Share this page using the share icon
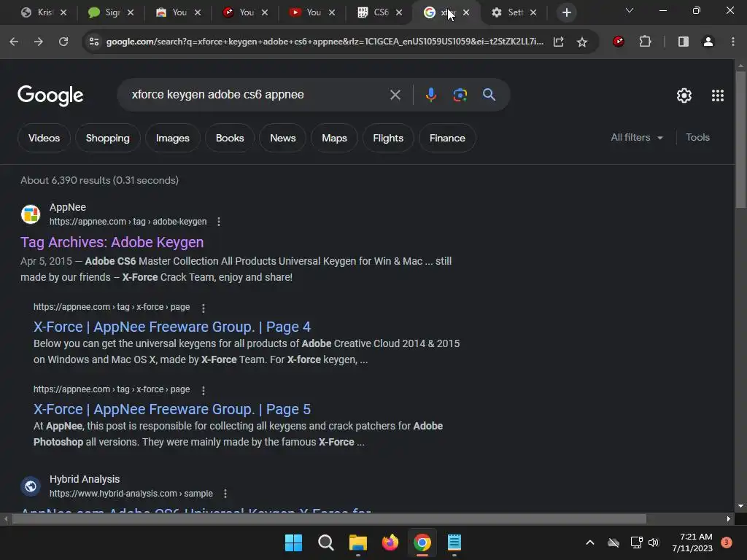Image resolution: width=747 pixels, height=560 pixels. 558,42
